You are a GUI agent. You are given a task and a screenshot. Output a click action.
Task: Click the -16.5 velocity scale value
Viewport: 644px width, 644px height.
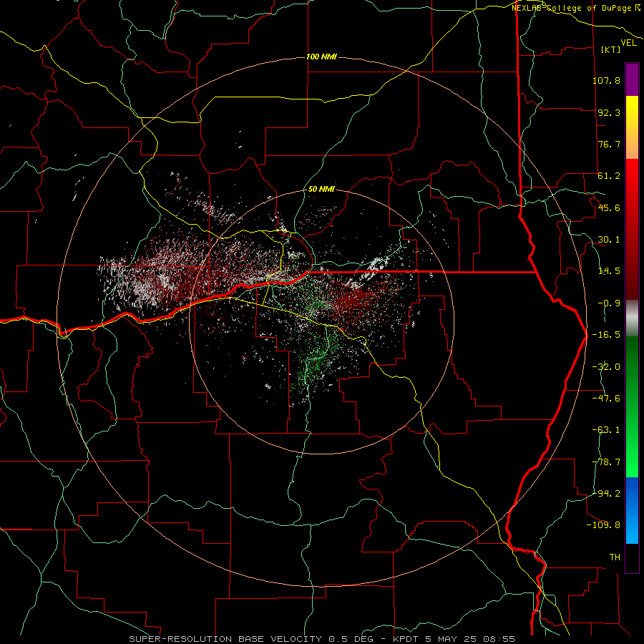coord(606,335)
